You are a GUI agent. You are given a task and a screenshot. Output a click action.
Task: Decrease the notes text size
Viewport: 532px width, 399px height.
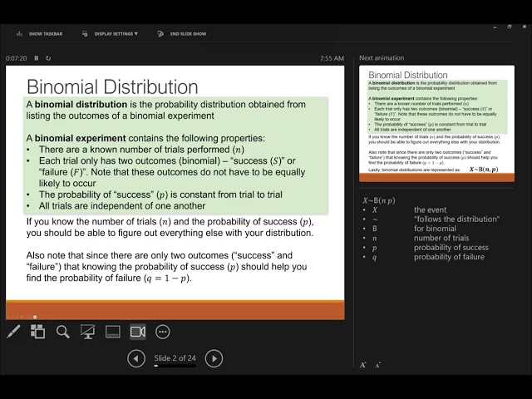(x=377, y=365)
